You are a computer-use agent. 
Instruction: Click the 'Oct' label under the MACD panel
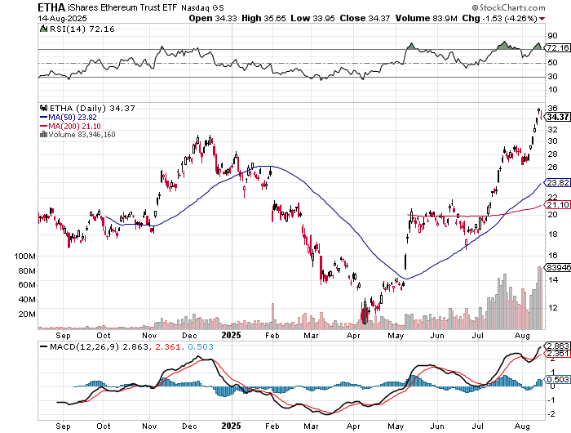coord(103,426)
